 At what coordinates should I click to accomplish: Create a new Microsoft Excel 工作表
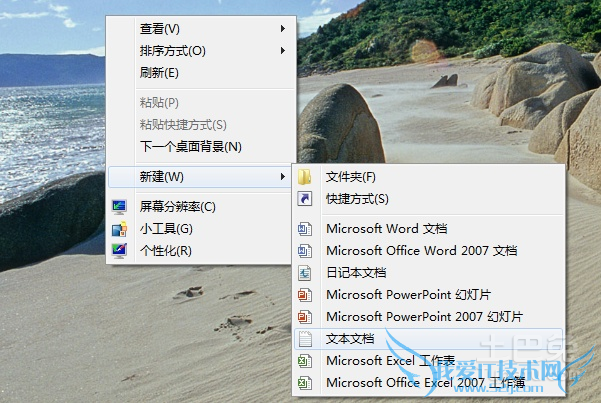click(x=429, y=361)
